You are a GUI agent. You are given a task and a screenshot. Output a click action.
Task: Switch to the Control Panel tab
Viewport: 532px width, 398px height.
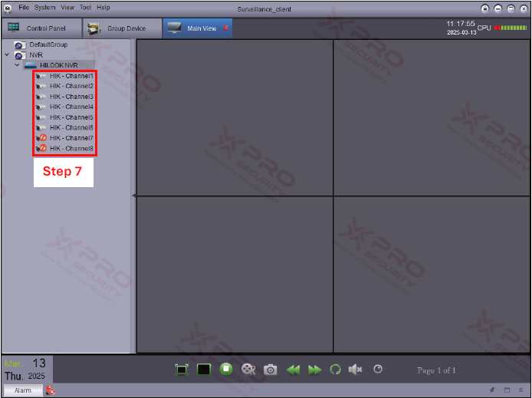click(41, 28)
